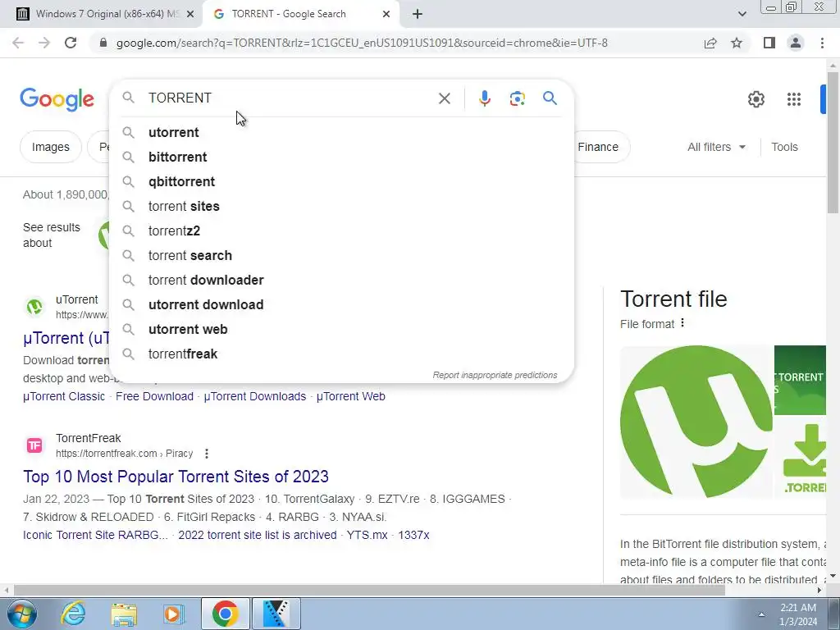Open the µTorrent Web sitelink

click(x=351, y=396)
